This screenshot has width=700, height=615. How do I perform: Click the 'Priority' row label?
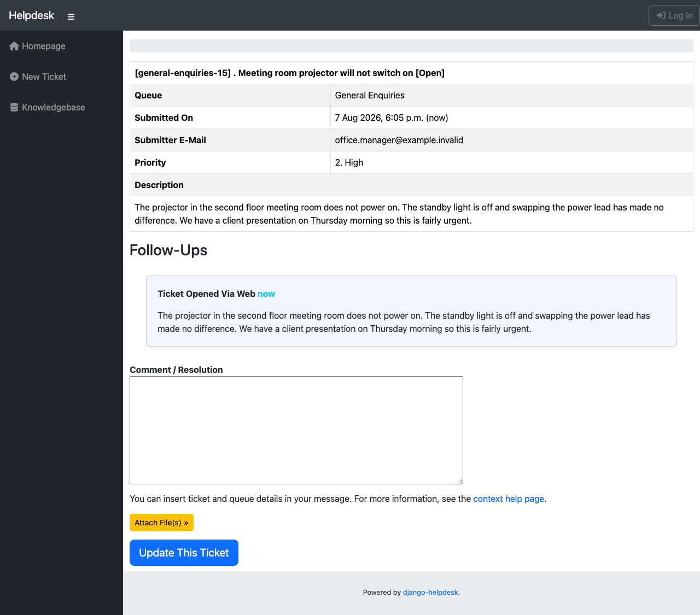tap(150, 162)
